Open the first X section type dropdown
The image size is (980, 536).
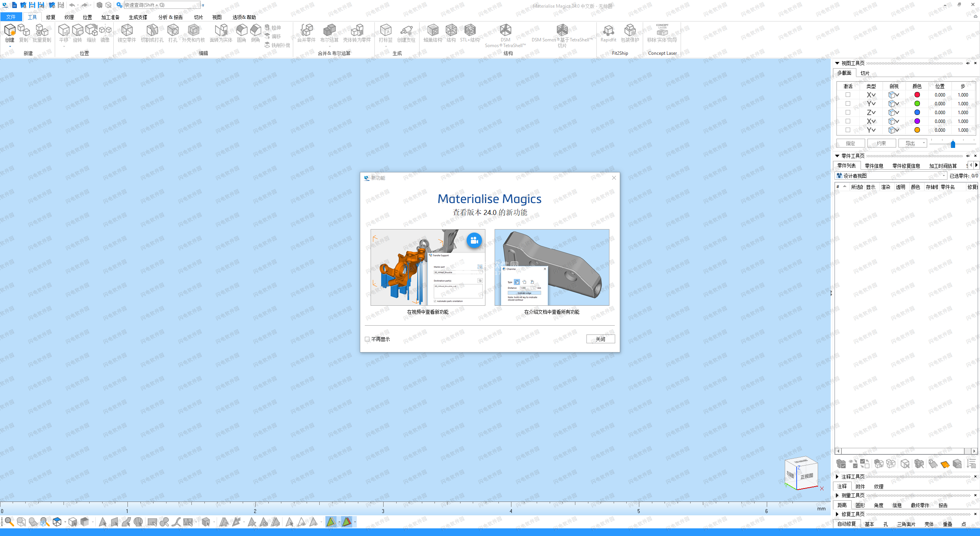[x=871, y=95]
